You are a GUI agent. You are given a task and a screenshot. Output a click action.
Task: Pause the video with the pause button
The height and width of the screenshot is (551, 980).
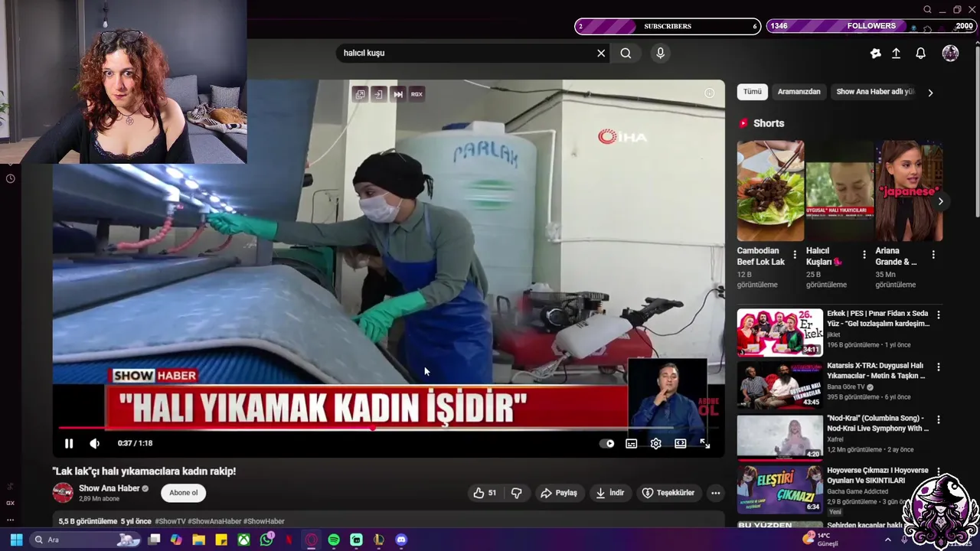point(69,443)
